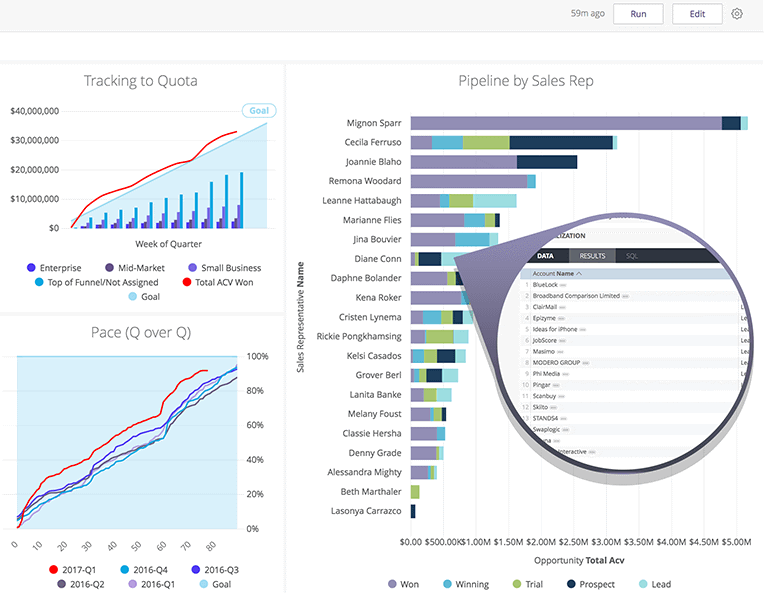
Task: Click the Trial legend green swatch
Action: [x=516, y=584]
